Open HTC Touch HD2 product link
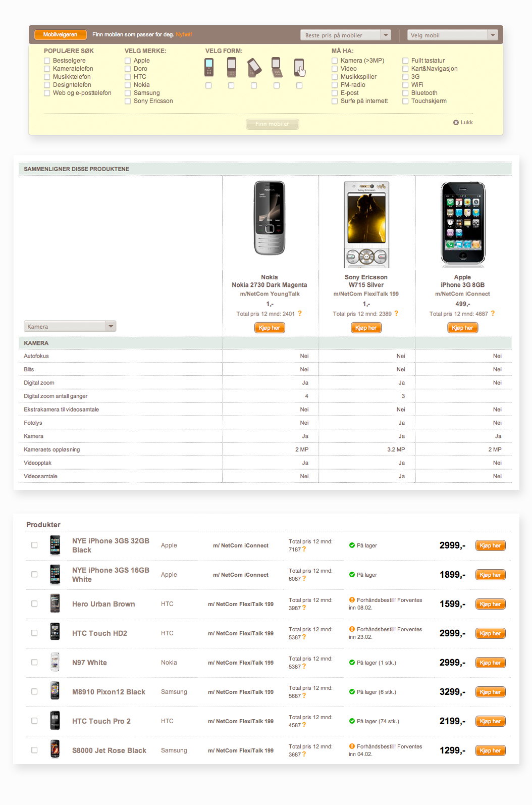Viewport: 532px width, 805px height. pos(99,633)
